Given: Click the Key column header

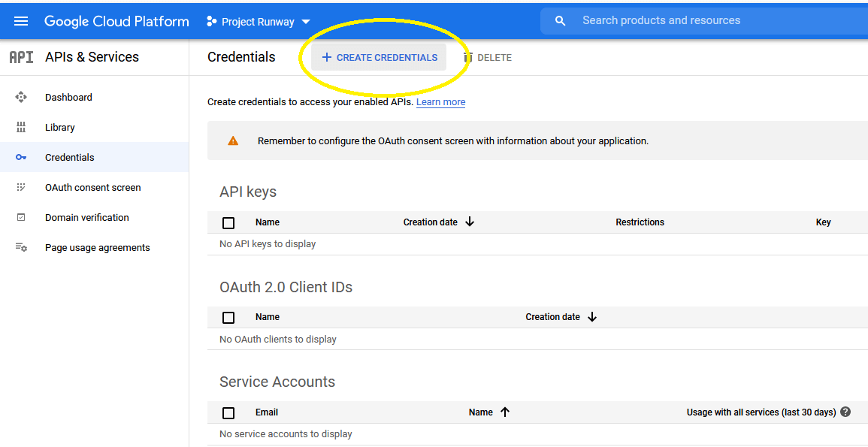Looking at the screenshot, I should [x=823, y=222].
